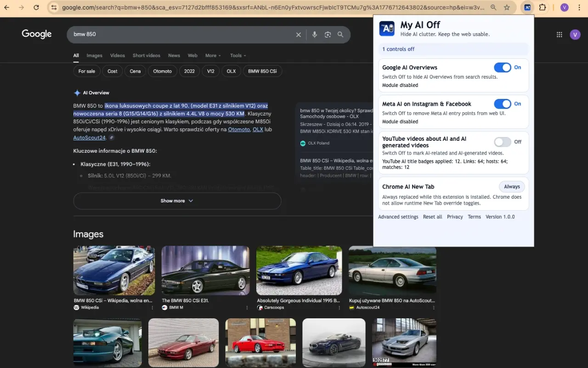Click the zoom magnifier in address bar
This screenshot has height=368, width=588.
pyautogui.click(x=493, y=7)
